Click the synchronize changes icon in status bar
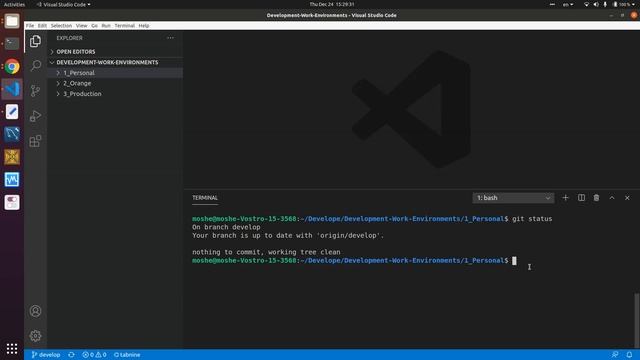Screen dimensions: 640x360 (x=71, y=355)
